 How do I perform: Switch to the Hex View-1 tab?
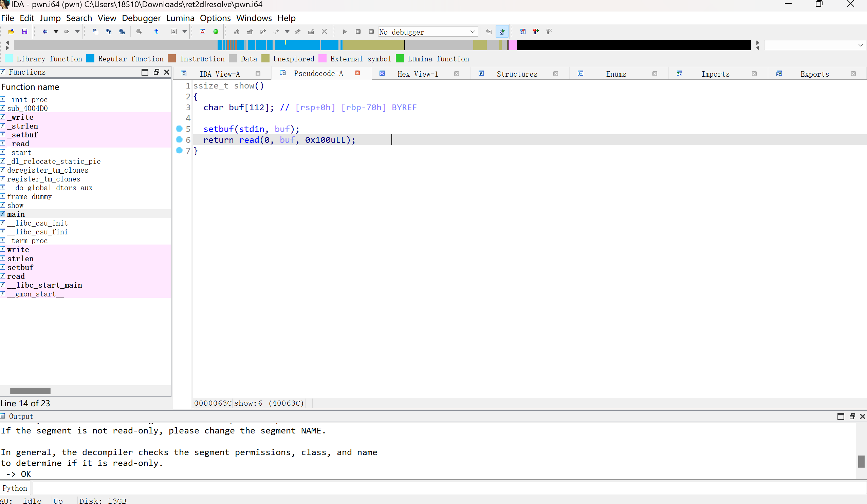click(x=418, y=74)
